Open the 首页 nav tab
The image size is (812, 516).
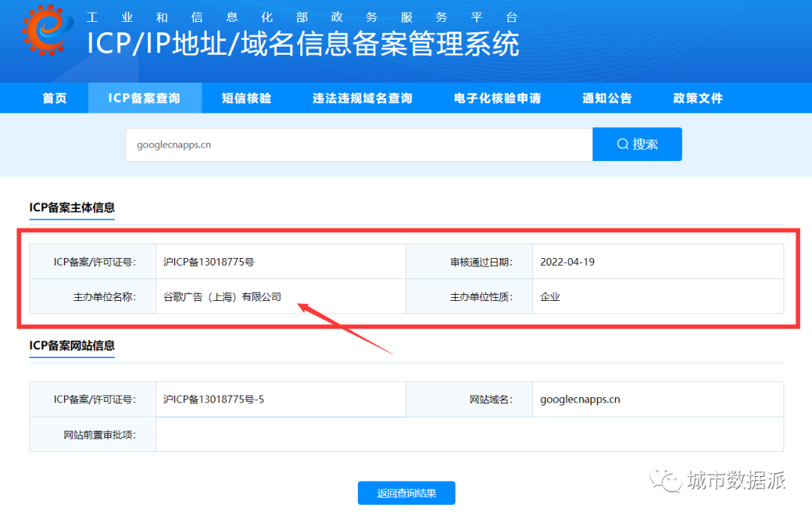54,98
